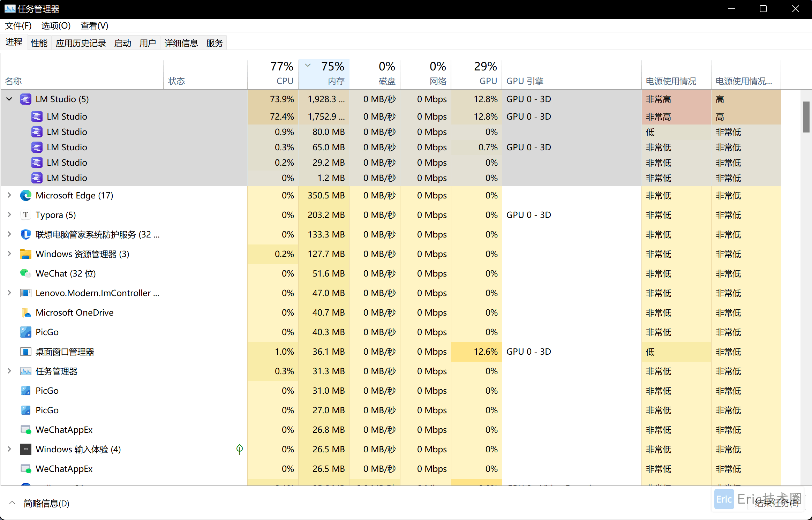Image resolution: width=812 pixels, height=520 pixels.
Task: Click the LM Studio icon in the 29.2 MB row
Action: [x=37, y=163]
